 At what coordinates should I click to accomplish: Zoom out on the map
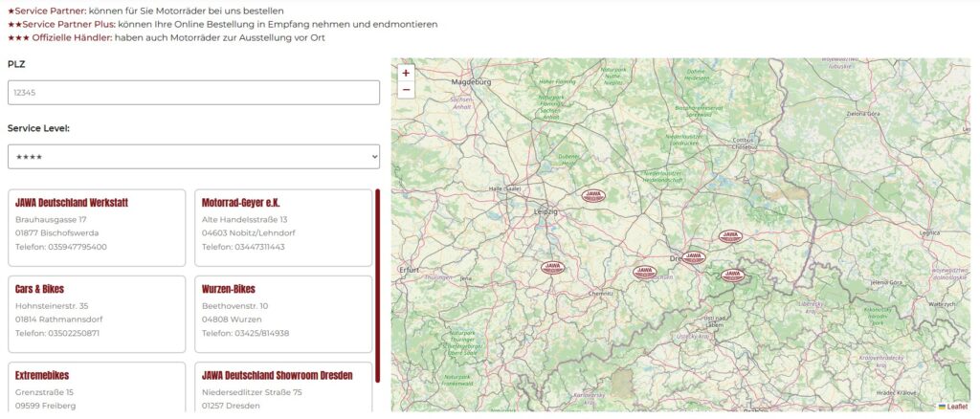pos(406,90)
